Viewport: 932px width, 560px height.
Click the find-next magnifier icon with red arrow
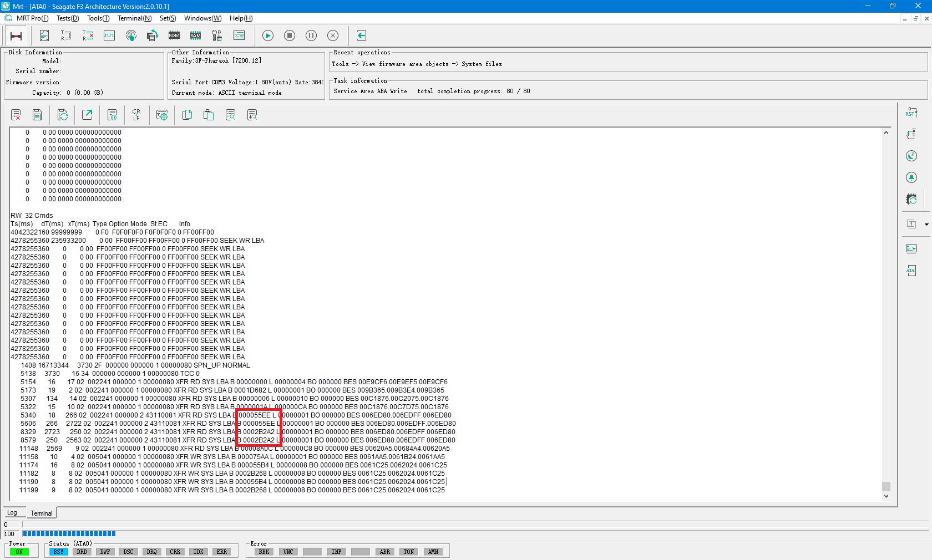252,115
